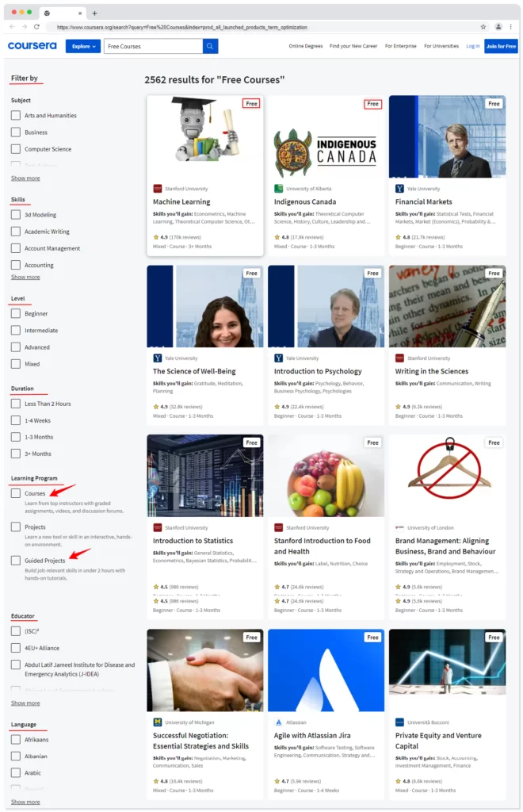Screen dimensions: 523x812
Task: Check the Mixed level filter
Action: (x=16, y=364)
